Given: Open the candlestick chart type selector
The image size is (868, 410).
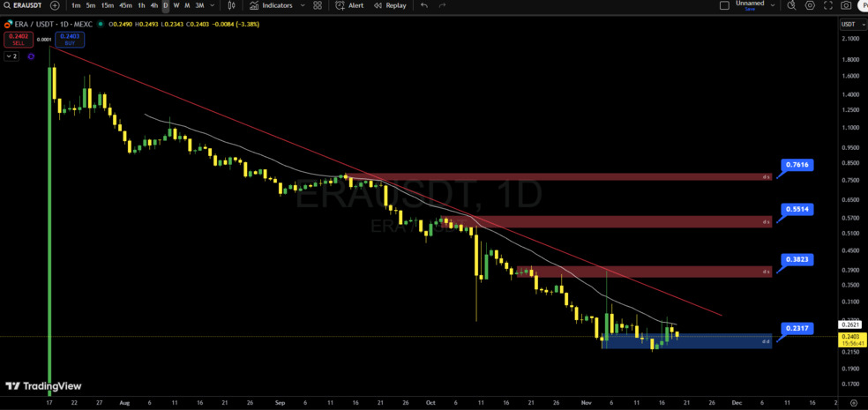Looking at the screenshot, I should (229, 5).
